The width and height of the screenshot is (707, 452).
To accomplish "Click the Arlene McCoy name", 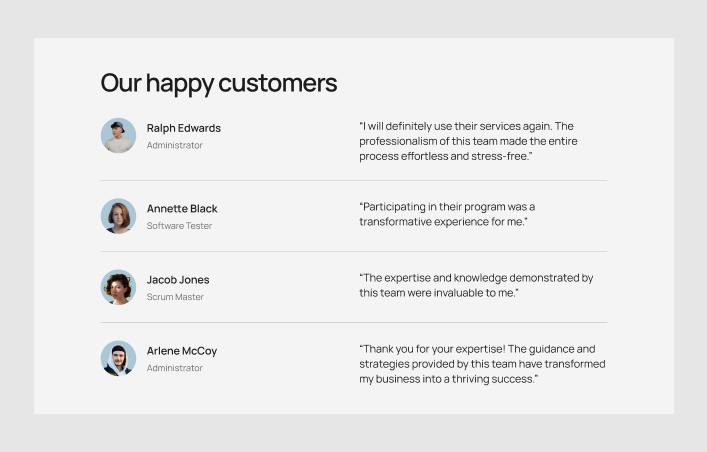I will click(181, 351).
